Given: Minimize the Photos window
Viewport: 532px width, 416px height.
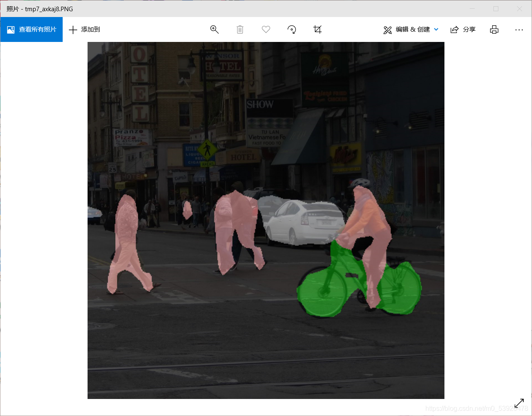Looking at the screenshot, I should pyautogui.click(x=472, y=9).
